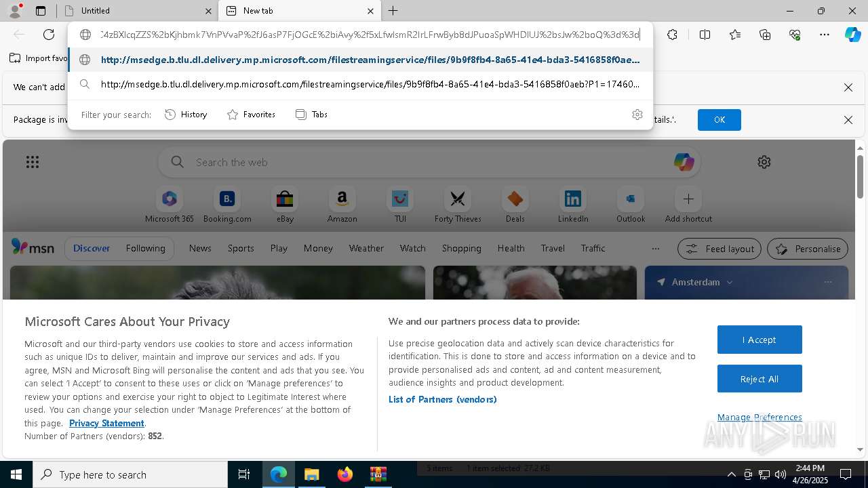Open Amazon shortcut

point(342,205)
